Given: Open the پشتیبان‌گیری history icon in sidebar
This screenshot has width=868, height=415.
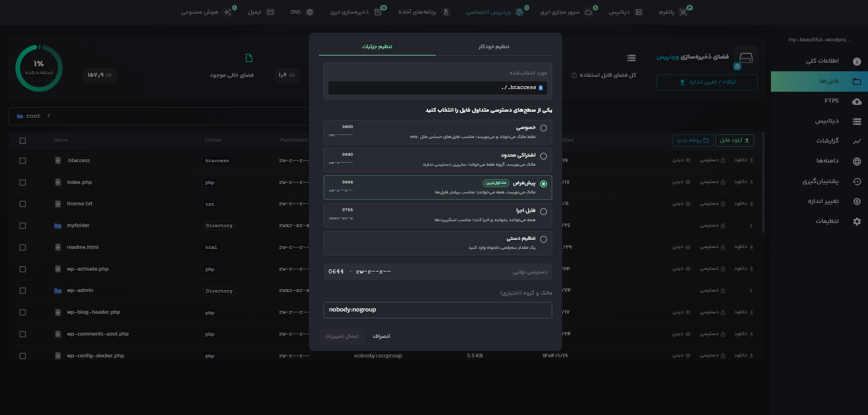Looking at the screenshot, I should [857, 181].
